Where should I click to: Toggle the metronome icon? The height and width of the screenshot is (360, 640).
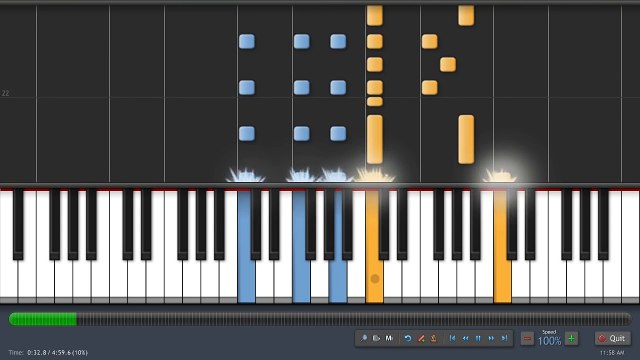point(434,338)
